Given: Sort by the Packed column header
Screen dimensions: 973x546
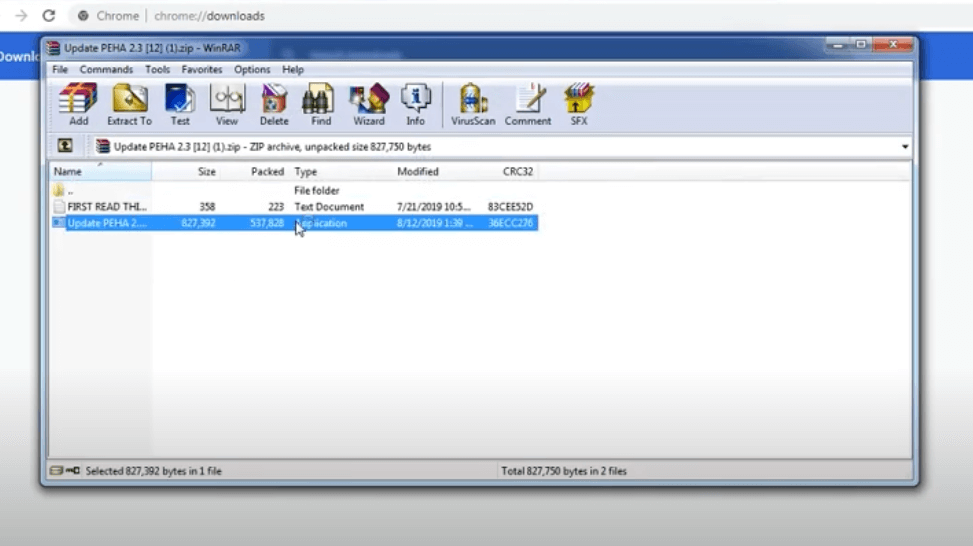Looking at the screenshot, I should (254, 171).
